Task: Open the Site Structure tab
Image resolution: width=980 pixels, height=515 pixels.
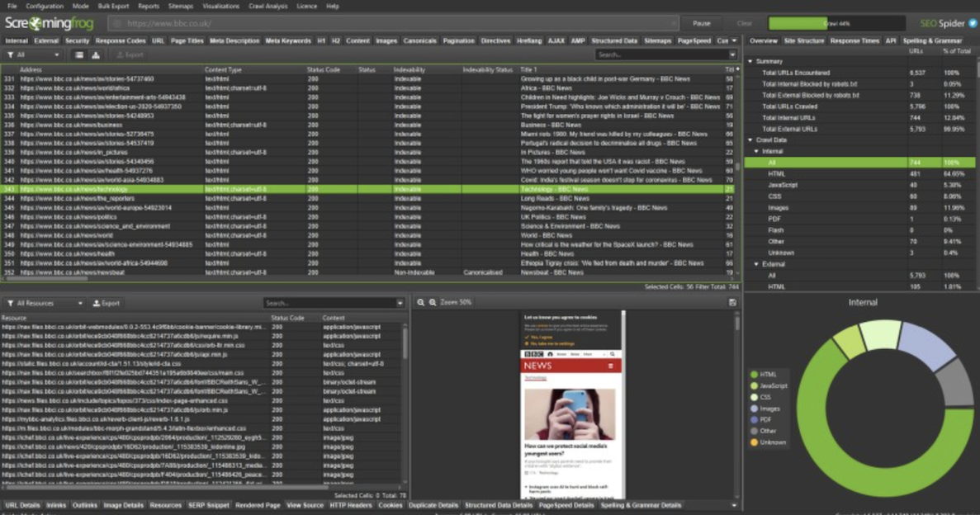Action: (803, 40)
